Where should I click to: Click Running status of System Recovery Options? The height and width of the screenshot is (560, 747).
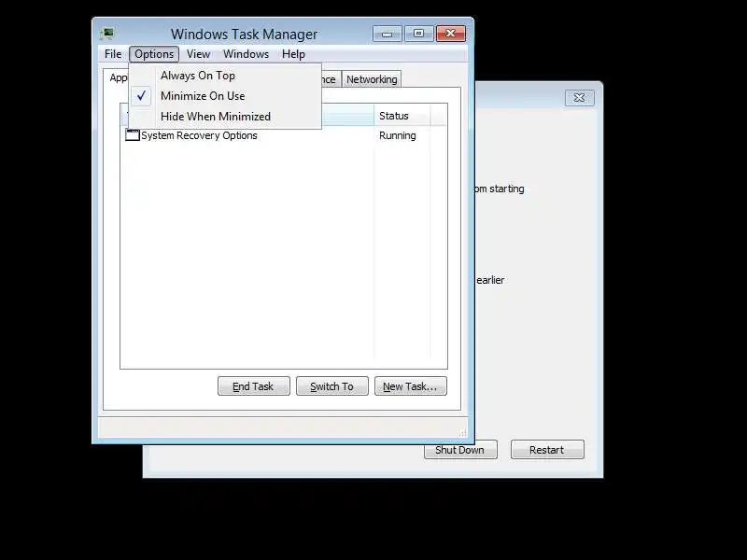(x=398, y=135)
